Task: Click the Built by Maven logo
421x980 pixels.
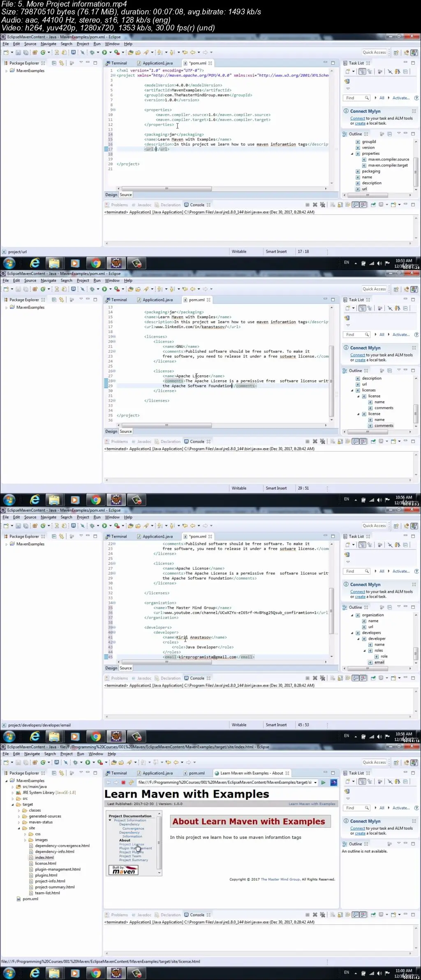Action: 123,870
